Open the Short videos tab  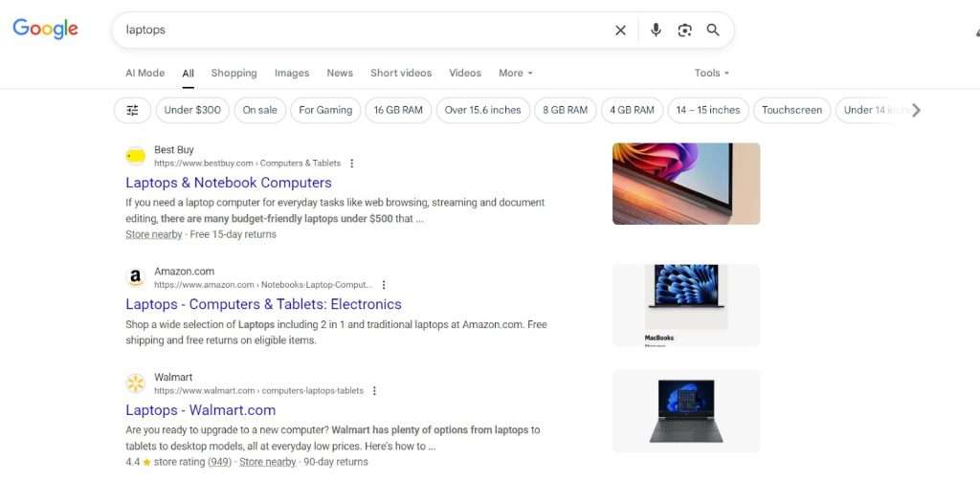coord(401,73)
